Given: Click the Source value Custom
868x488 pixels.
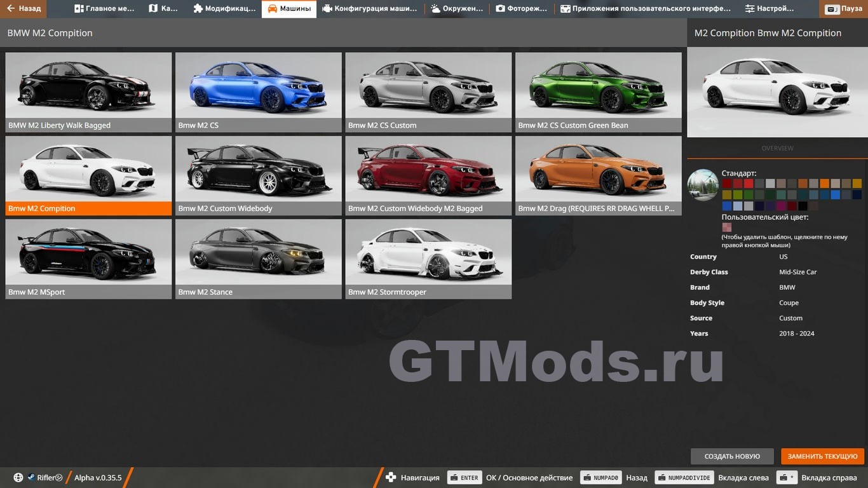Looking at the screenshot, I should tap(791, 318).
